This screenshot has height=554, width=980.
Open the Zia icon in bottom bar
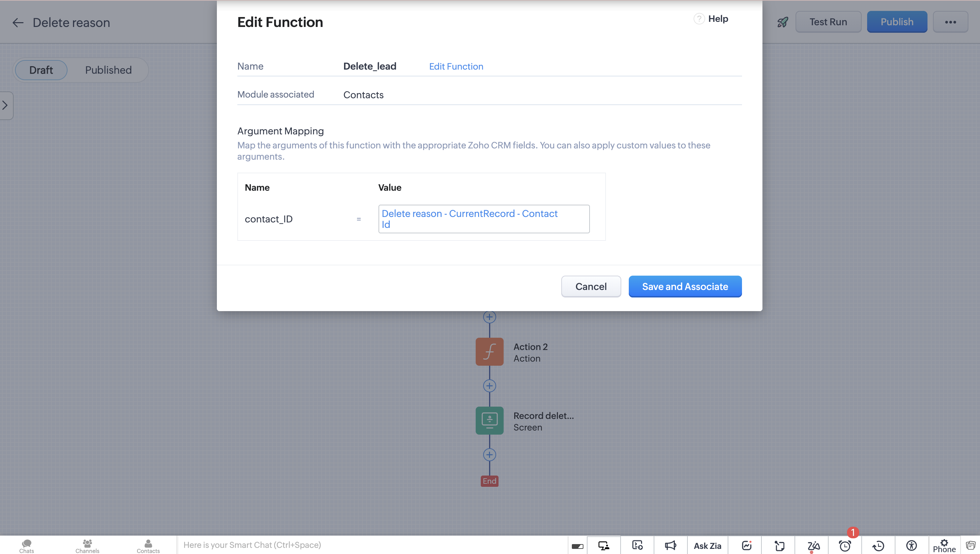tap(813, 545)
